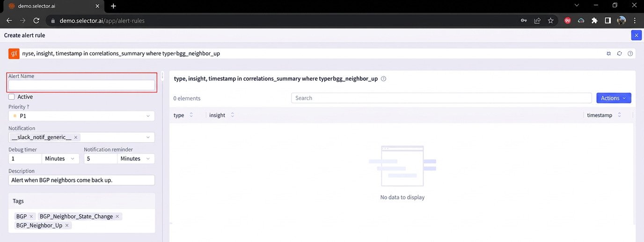Click the 'timestamp' column header
Viewport: 644px width, 242px height.
click(600, 115)
